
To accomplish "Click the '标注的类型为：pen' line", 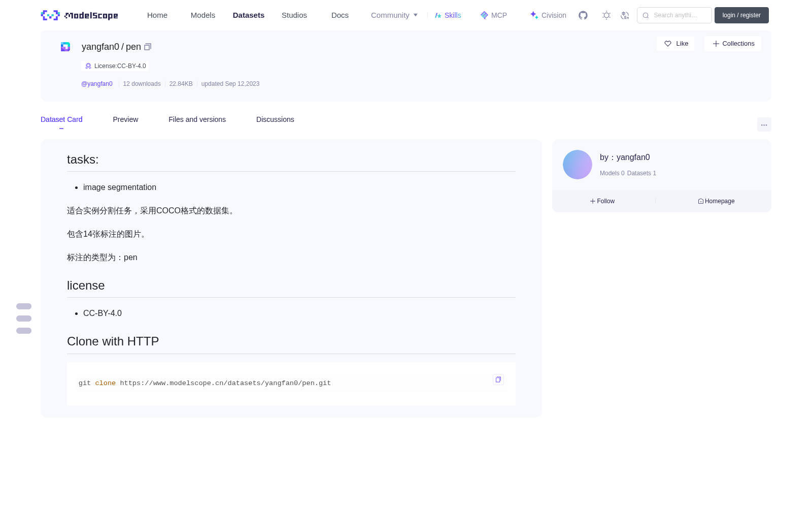I will click(102, 258).
